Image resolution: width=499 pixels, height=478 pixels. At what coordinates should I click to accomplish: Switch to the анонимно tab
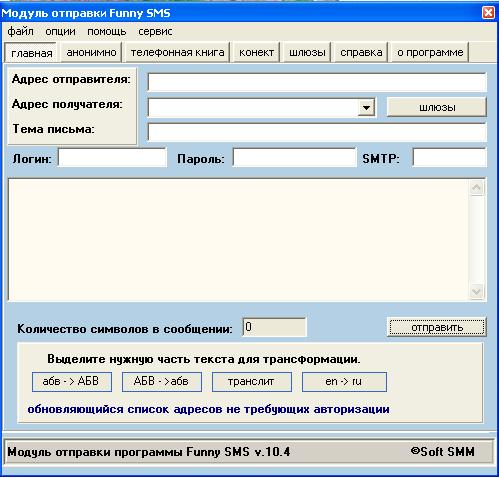point(91,52)
